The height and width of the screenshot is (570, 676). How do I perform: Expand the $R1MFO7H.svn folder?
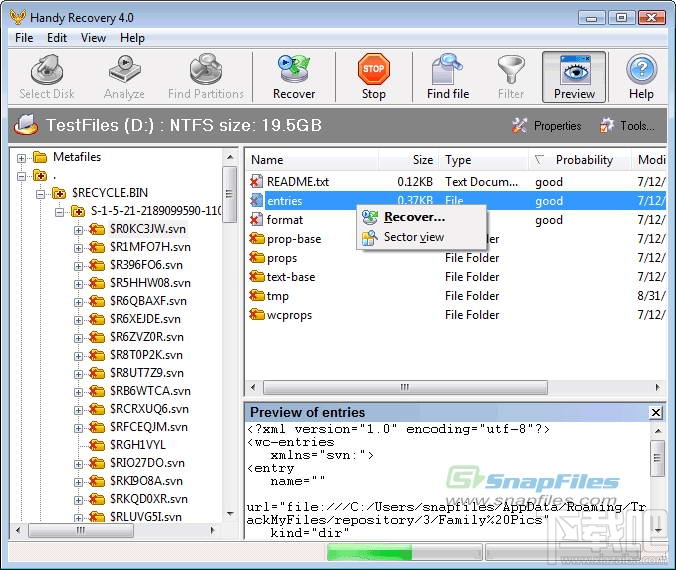click(78, 248)
